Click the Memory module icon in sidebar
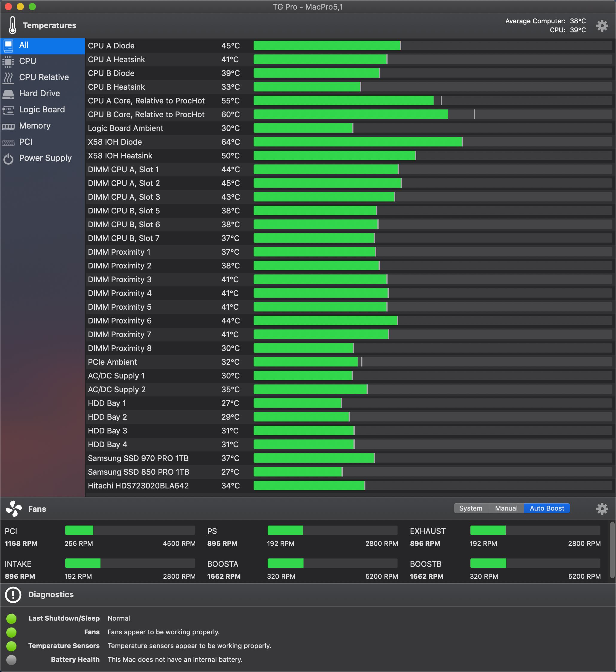 [x=8, y=126]
